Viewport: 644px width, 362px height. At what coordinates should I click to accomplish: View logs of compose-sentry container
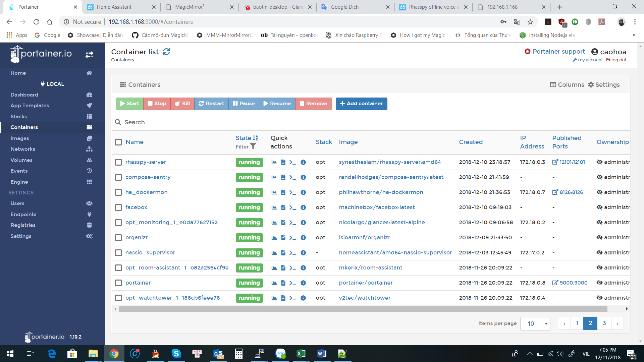tap(283, 177)
